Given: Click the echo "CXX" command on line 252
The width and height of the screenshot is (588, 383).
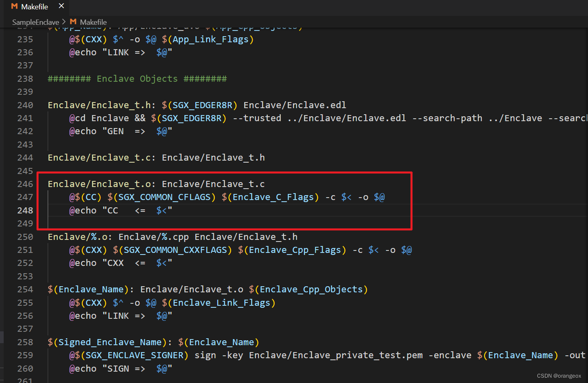Looking at the screenshot, I should click(x=121, y=263).
